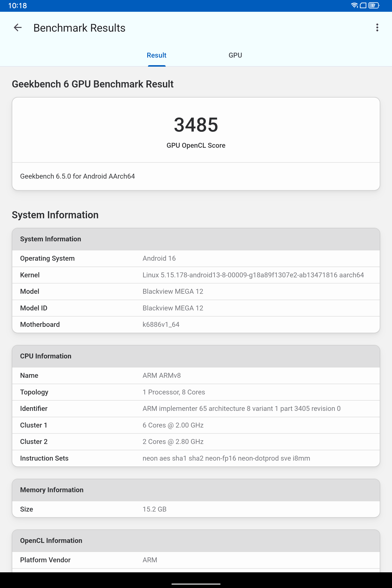The height and width of the screenshot is (588, 392).
Task: Select Cluster 1 value '6 Cores @ 2.00 GHz'
Action: (x=173, y=425)
